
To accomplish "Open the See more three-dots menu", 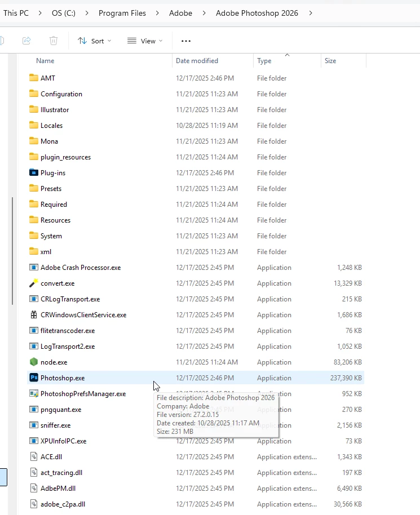I will tap(186, 41).
